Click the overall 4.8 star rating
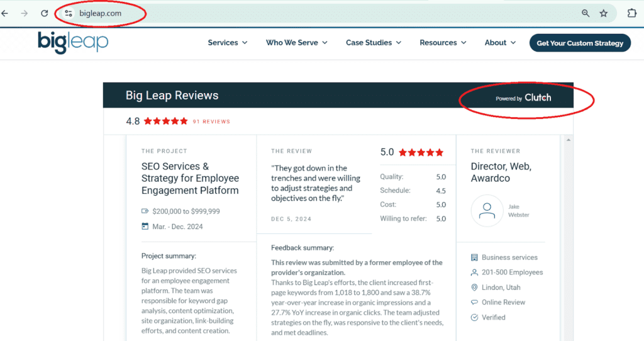The width and height of the screenshot is (644, 341). 165,121
